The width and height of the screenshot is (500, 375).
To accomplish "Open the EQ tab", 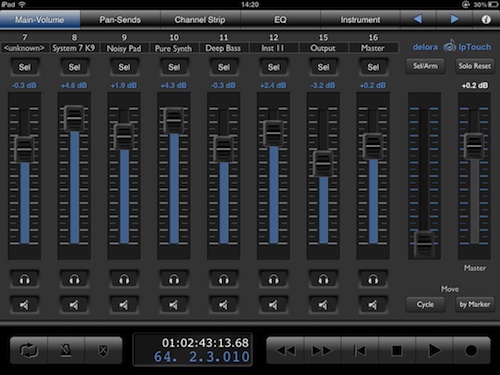I will coord(280,20).
